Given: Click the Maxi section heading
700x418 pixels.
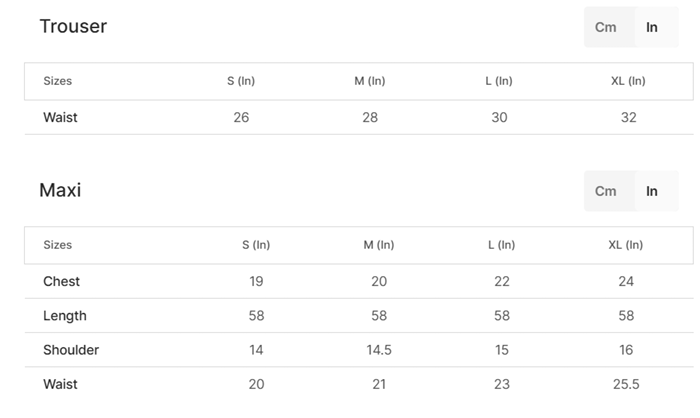Looking at the screenshot, I should pyautogui.click(x=60, y=190).
